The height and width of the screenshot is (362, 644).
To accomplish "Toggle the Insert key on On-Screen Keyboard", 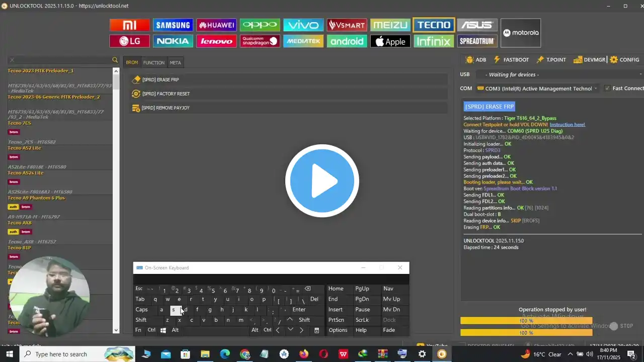I will [x=336, y=310].
